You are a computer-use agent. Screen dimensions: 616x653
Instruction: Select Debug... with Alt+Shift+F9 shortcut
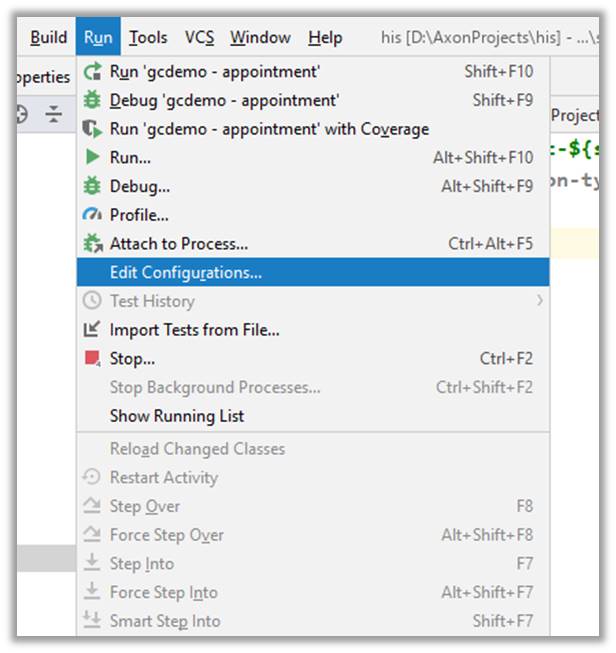click(x=140, y=186)
